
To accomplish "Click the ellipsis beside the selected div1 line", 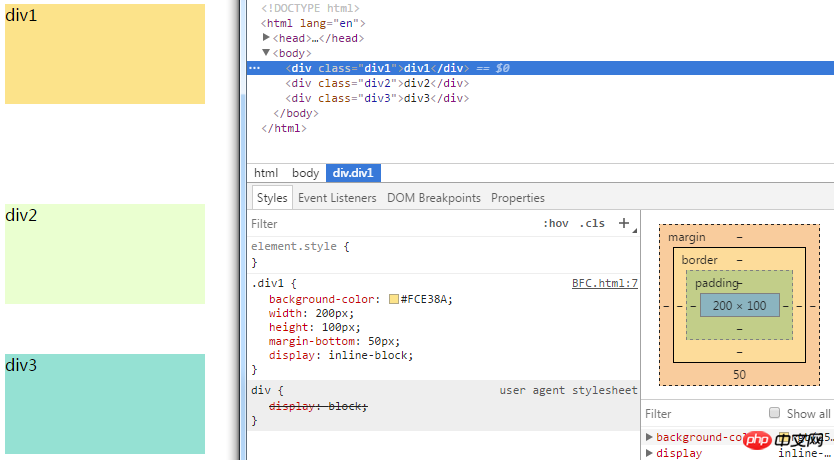I will [254, 68].
